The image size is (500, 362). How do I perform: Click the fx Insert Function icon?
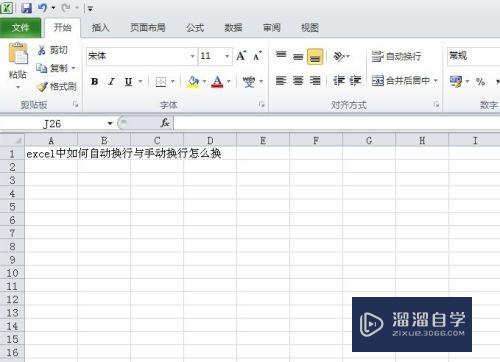point(165,123)
